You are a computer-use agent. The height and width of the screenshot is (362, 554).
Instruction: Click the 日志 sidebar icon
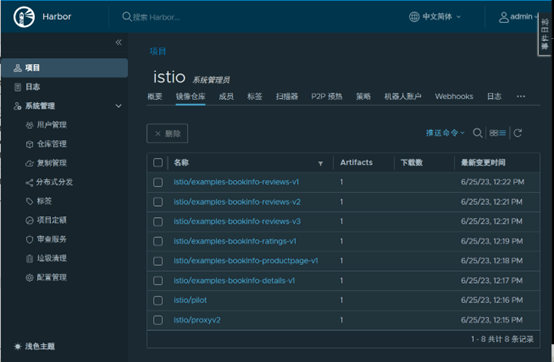click(18, 87)
